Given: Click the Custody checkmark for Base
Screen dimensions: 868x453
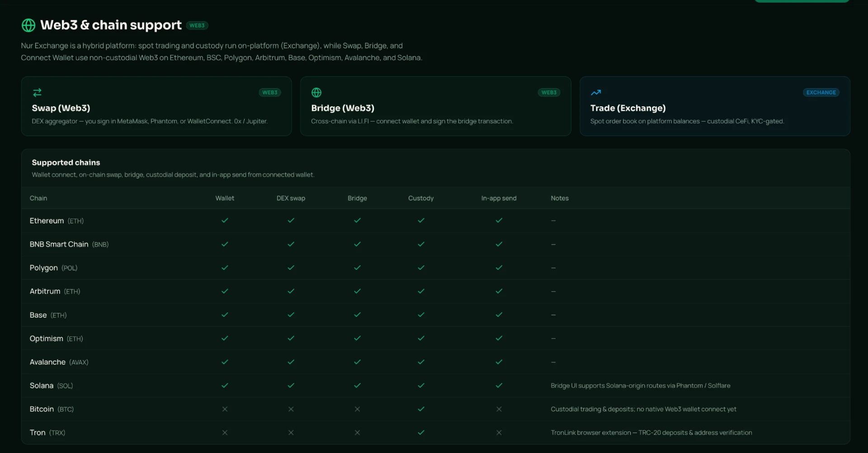Looking at the screenshot, I should click(421, 314).
